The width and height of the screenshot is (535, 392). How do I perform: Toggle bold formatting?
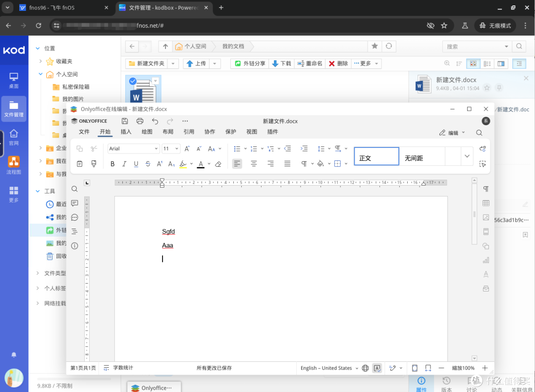(x=112, y=164)
